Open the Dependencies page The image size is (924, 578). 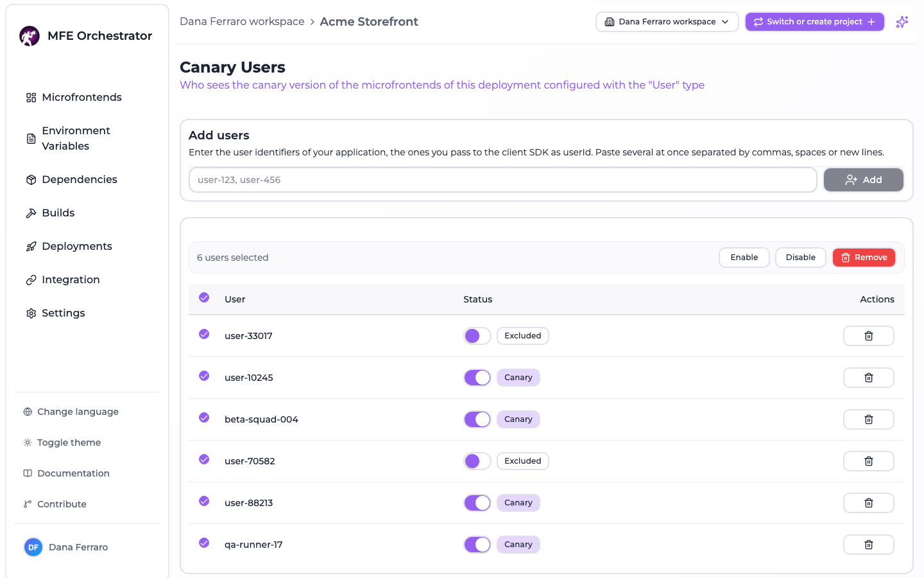tap(87, 179)
